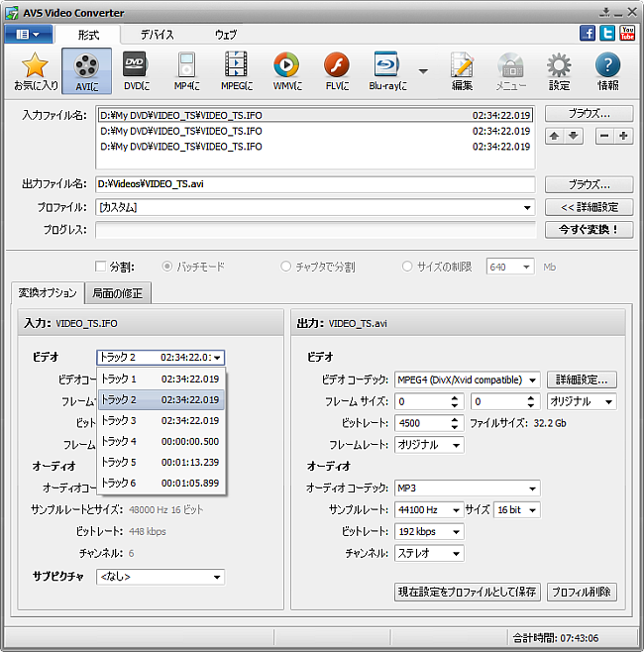Select the FLVに flash icon
Viewport: 644px width, 652px height.
(337, 70)
